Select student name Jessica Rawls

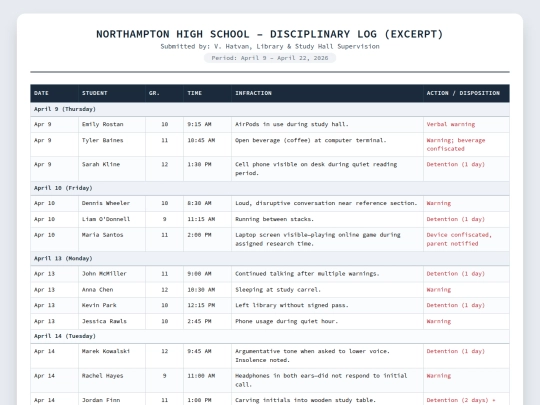[104, 321]
